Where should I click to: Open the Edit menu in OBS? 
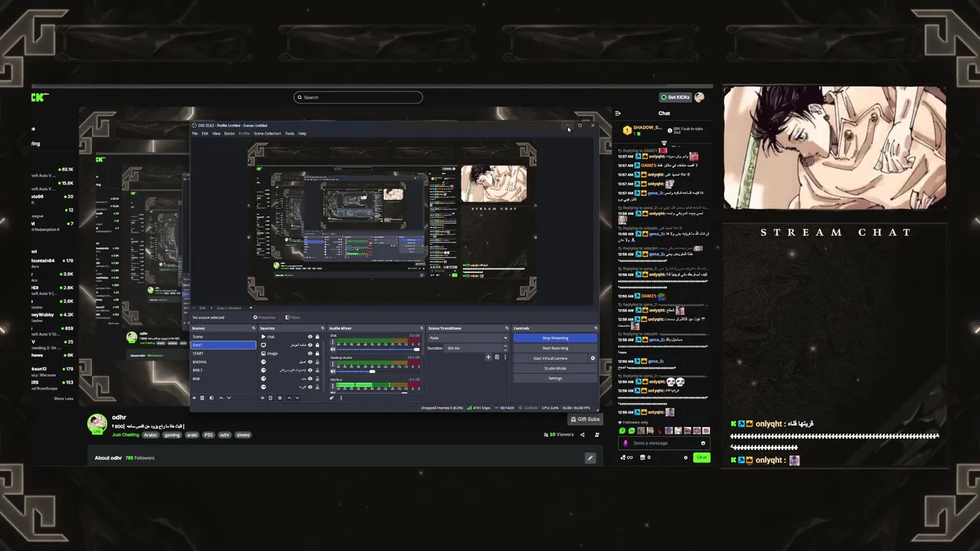pyautogui.click(x=204, y=133)
